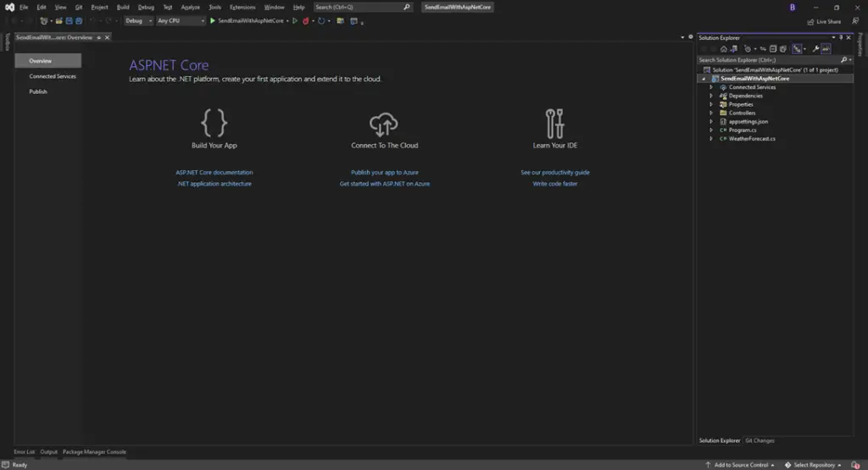
Task: Expand Controllers folder
Action: (x=711, y=113)
